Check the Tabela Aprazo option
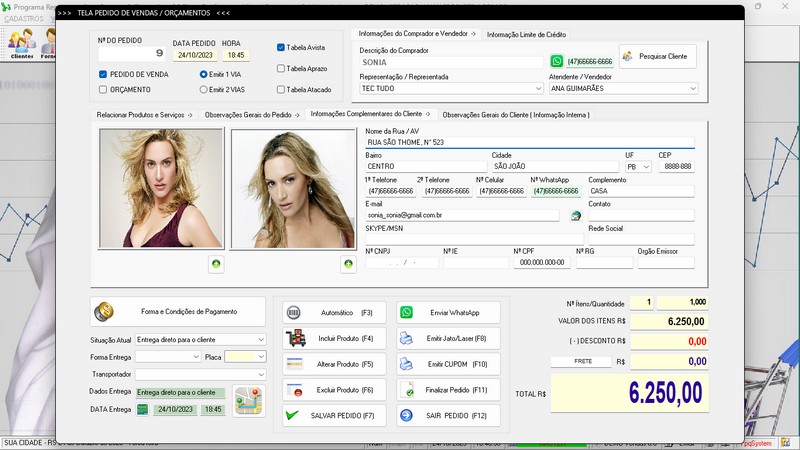This screenshot has height=450, width=800. point(281,69)
